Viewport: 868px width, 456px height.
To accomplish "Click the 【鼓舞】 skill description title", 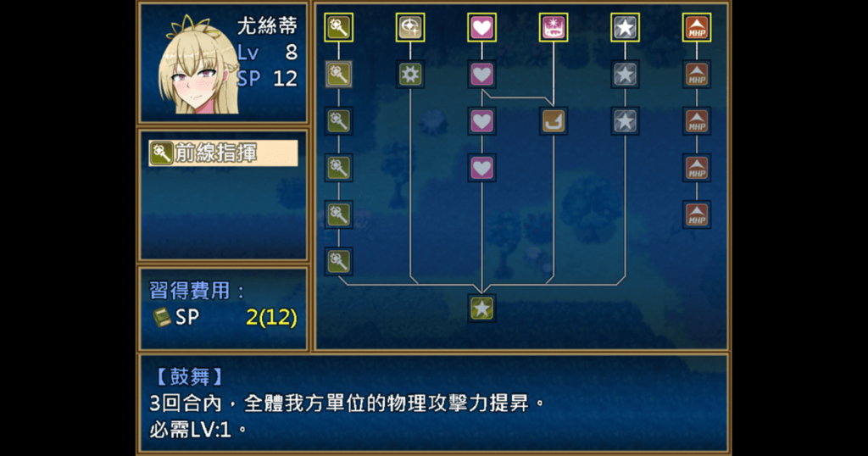I will click(x=189, y=377).
